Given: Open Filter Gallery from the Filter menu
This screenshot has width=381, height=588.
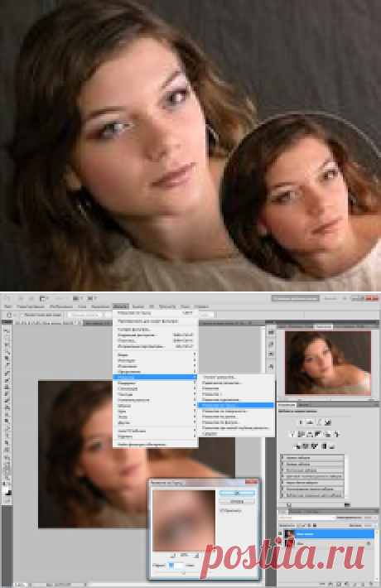Looking at the screenshot, I should tap(155, 330).
